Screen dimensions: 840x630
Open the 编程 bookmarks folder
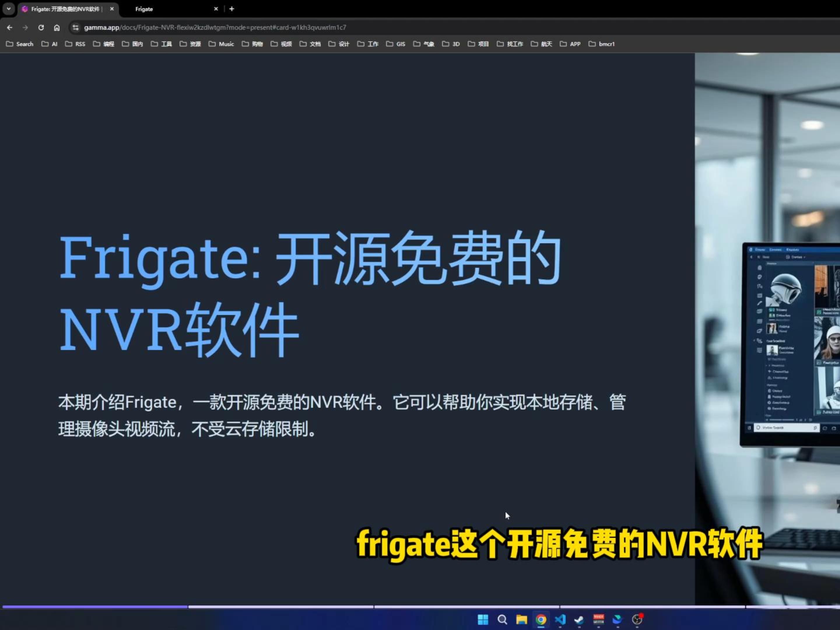click(104, 44)
